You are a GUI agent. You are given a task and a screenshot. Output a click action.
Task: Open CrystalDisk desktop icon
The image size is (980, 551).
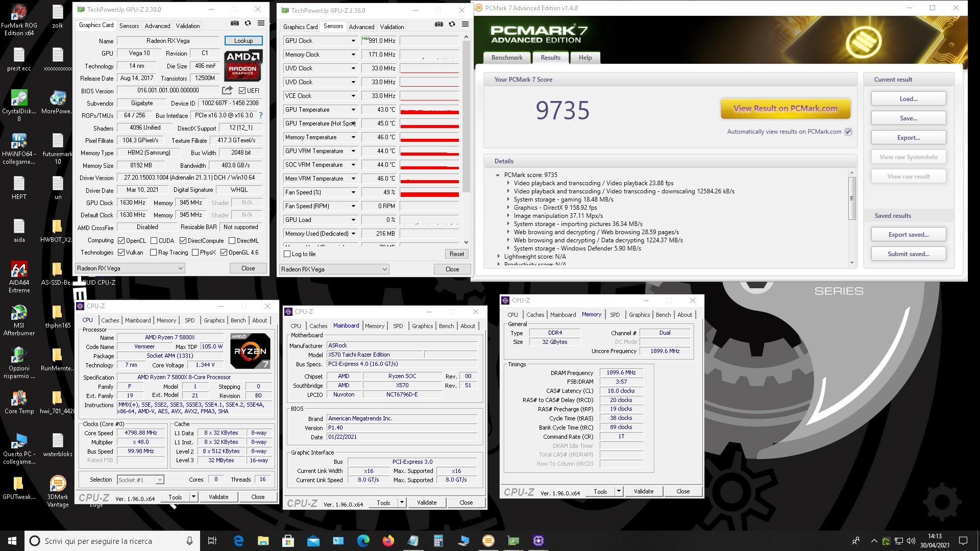pyautogui.click(x=19, y=106)
